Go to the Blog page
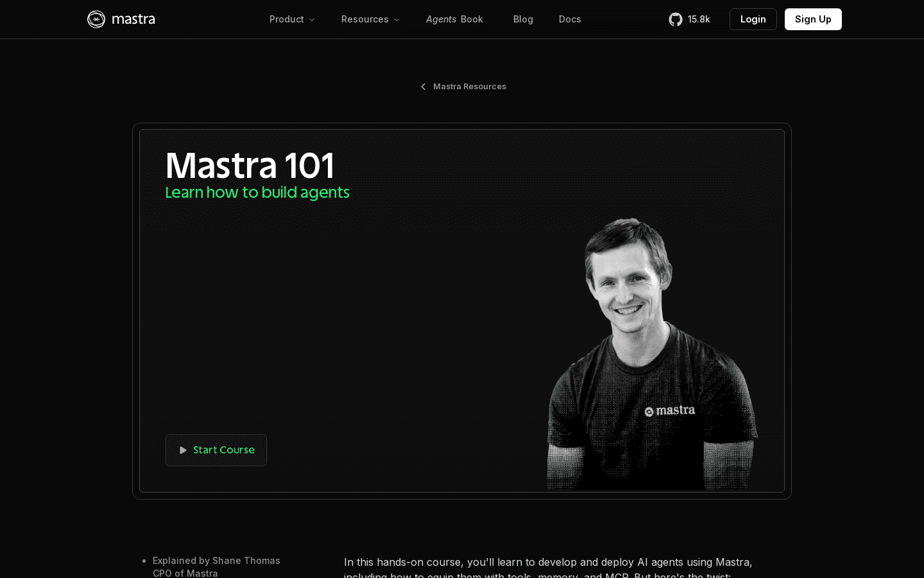 pyautogui.click(x=523, y=19)
